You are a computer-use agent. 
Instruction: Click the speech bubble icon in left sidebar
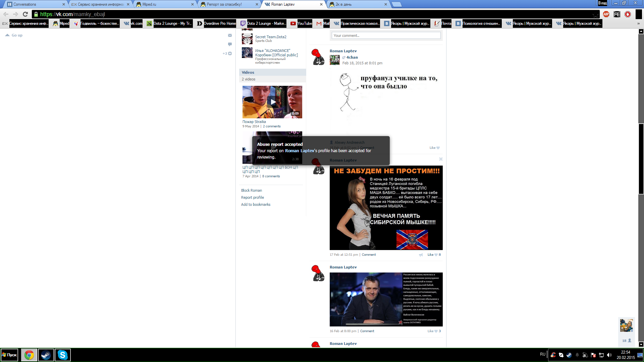pos(230,44)
